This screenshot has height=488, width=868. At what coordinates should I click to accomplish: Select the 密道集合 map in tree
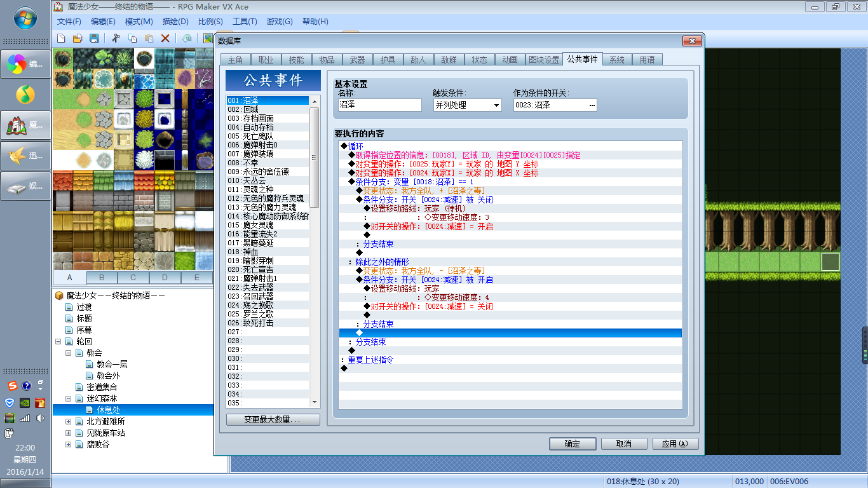click(x=102, y=387)
